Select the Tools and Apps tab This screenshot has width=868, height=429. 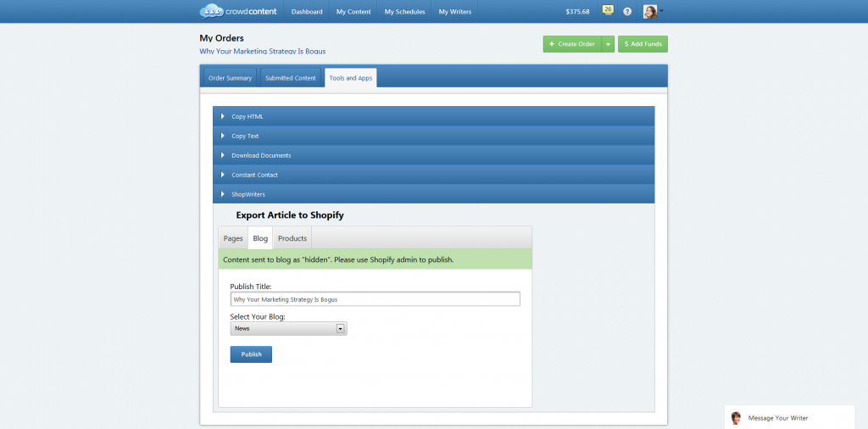pos(350,78)
